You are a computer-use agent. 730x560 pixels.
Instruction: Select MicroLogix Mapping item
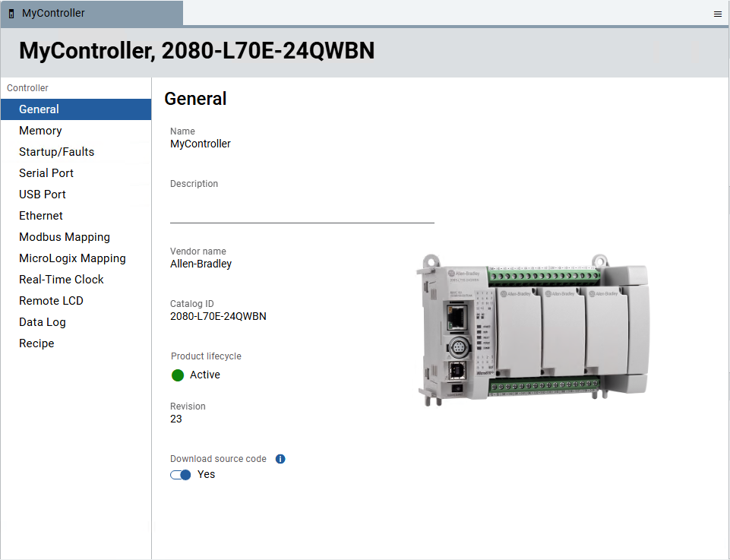click(x=72, y=258)
